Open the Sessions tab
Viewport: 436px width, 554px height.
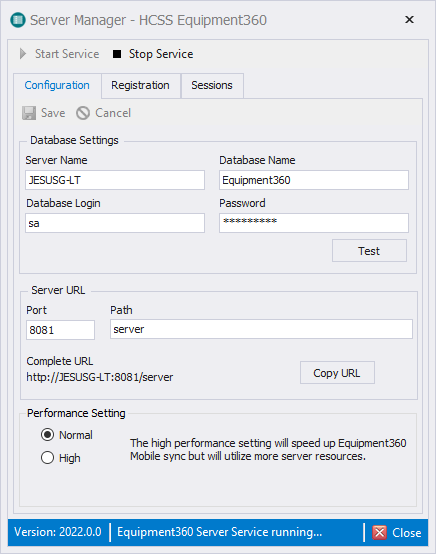(x=212, y=85)
